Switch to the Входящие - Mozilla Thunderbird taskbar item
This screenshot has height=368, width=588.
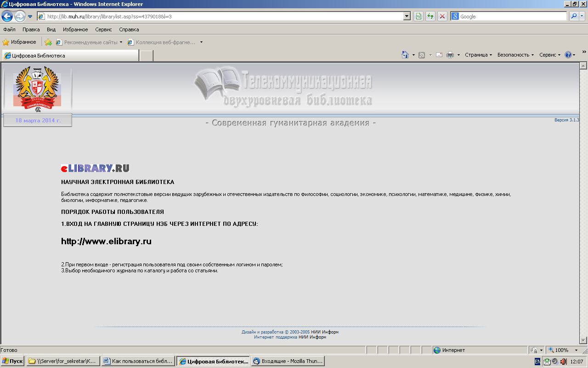tap(288, 361)
